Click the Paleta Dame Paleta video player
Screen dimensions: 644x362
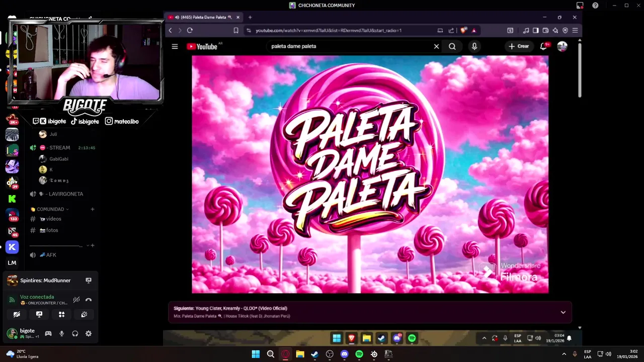(x=370, y=174)
